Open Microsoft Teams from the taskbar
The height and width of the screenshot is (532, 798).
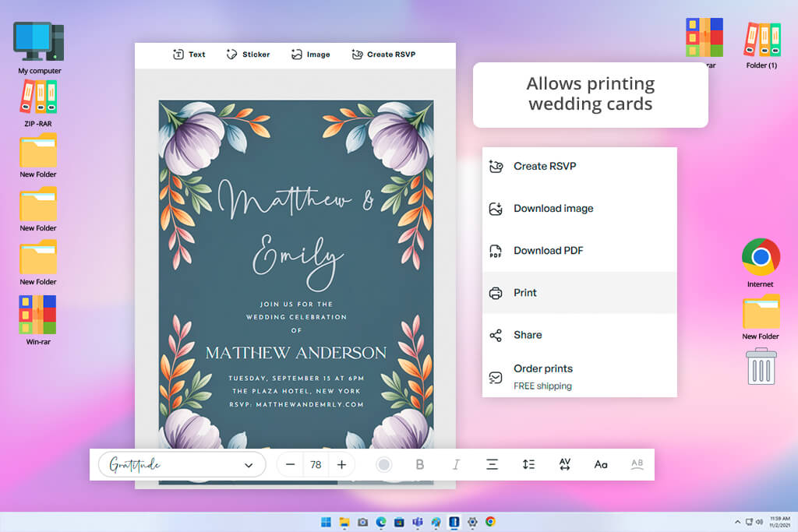418,522
